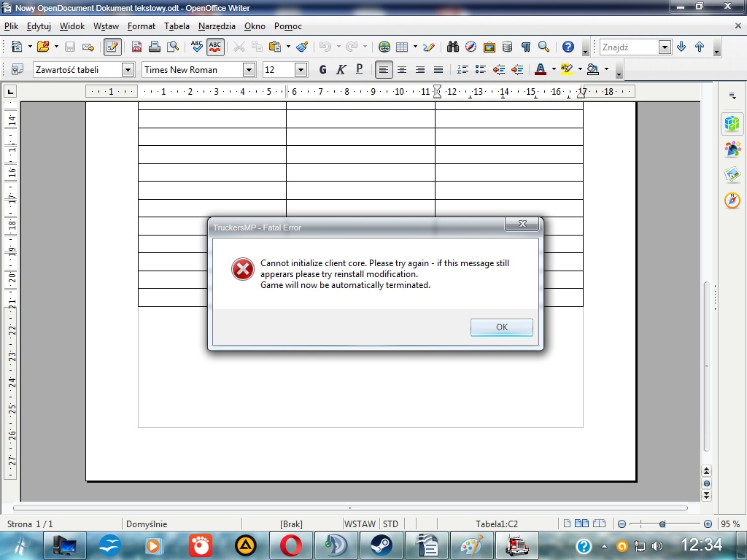This screenshot has width=747, height=560.
Task: Click the Insert Table grid icon
Action: 402,46
